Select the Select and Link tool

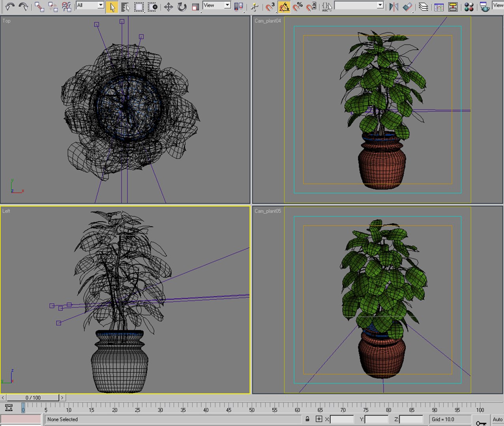pyautogui.click(x=39, y=6)
